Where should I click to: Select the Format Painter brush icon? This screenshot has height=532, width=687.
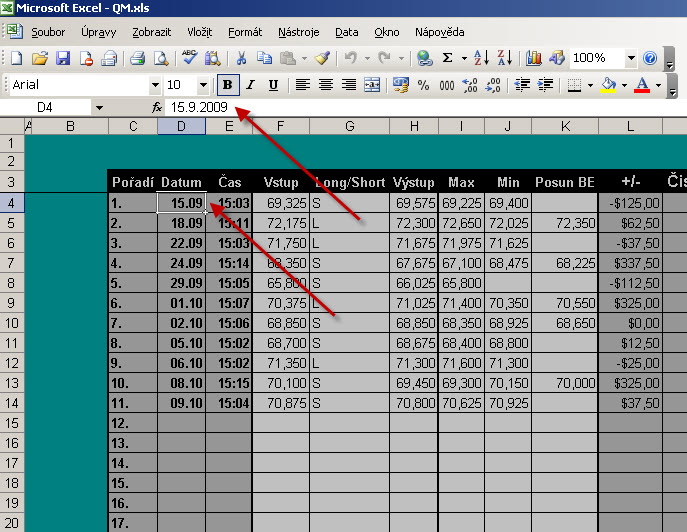pyautogui.click(x=322, y=58)
